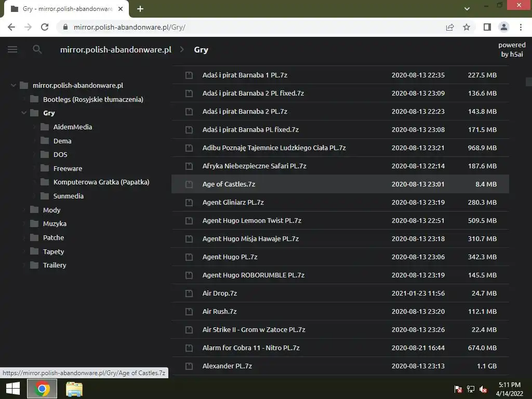Screen dimensions: 532x399
Task: Expand Bootlegs (Rosyjskie tłumaczenia) tree node
Action: [24, 99]
